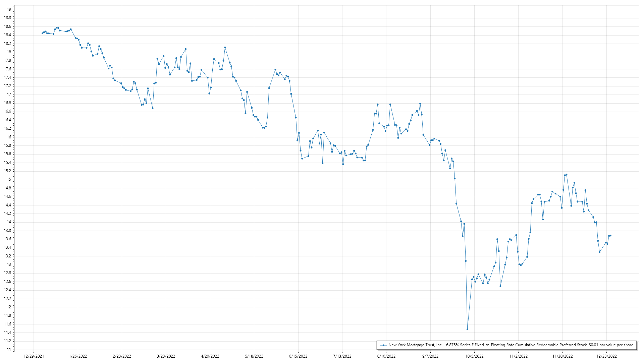
Task: Click the legend series marker icon
Action: click(383, 345)
